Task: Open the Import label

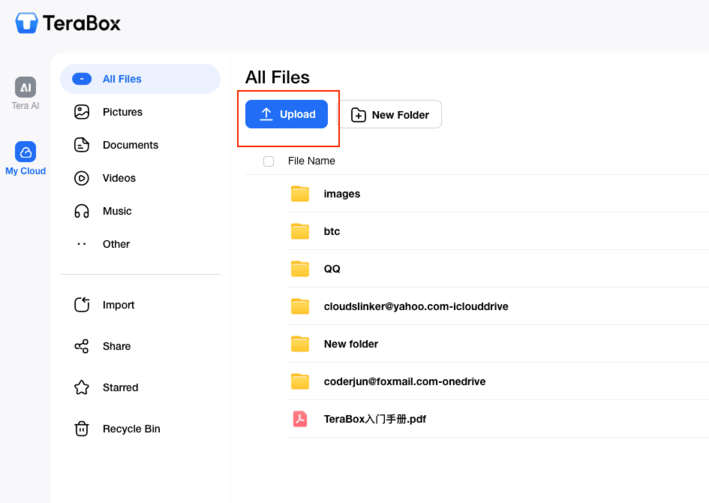Action: coord(118,305)
